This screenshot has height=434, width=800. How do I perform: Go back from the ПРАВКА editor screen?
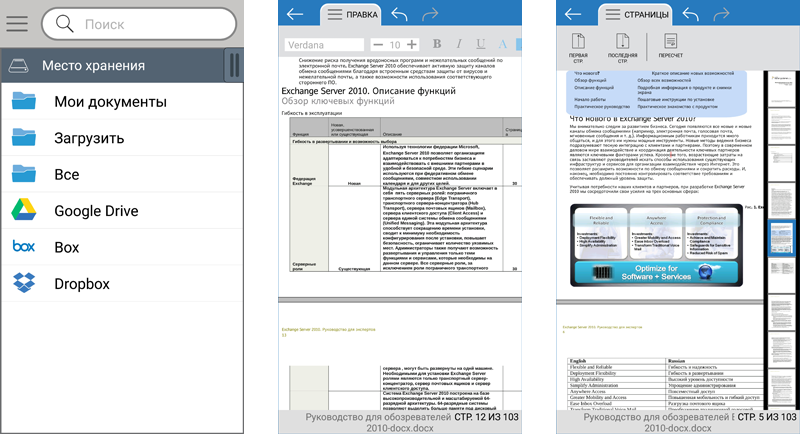pos(295,14)
